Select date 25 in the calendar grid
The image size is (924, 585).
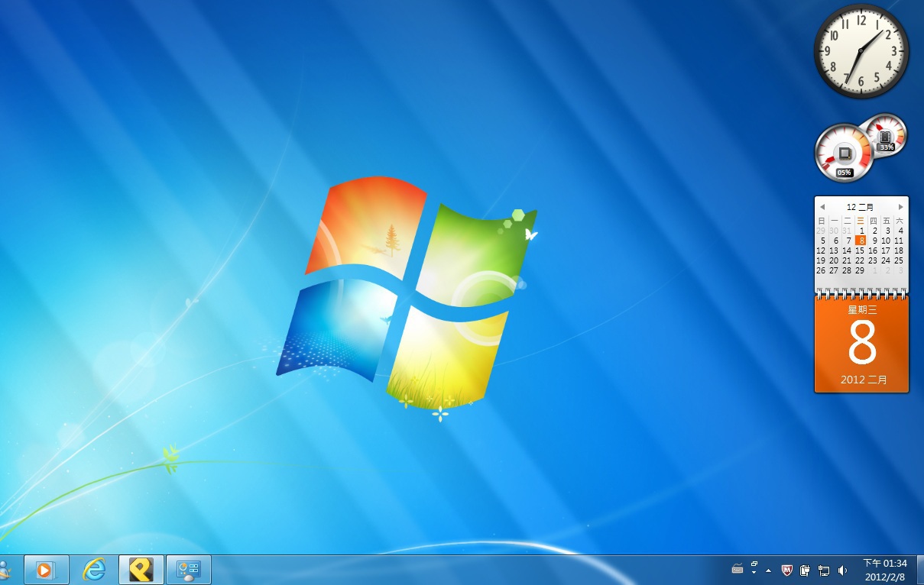click(x=900, y=260)
